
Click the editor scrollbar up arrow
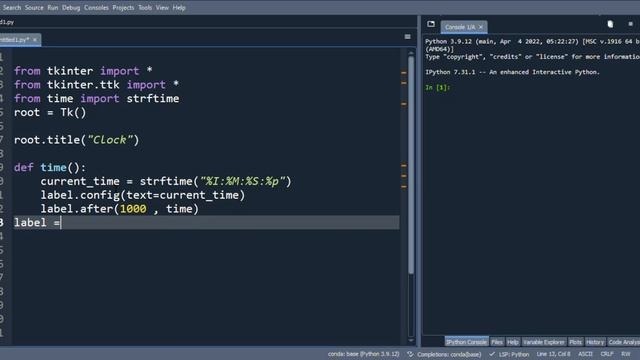point(411,53)
